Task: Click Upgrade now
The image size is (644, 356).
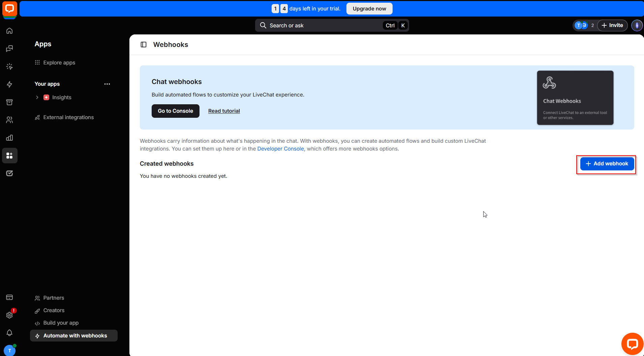Action: pyautogui.click(x=369, y=9)
